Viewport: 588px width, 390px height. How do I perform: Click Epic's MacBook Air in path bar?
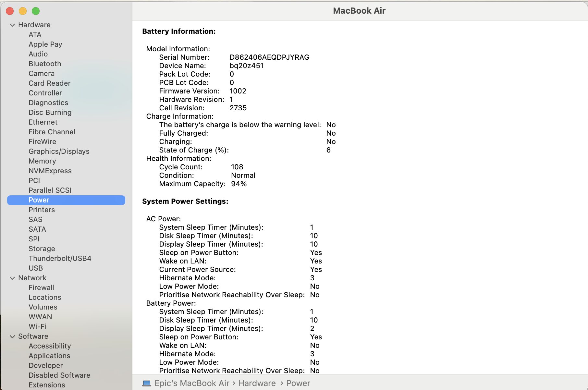[192, 384]
